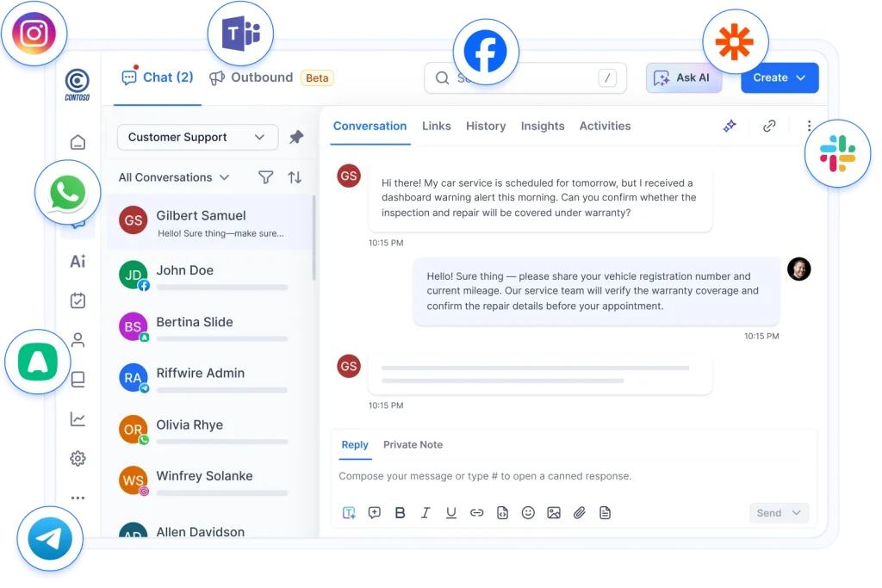
Task: Click the green App Store-style floating icon
Action: [38, 362]
